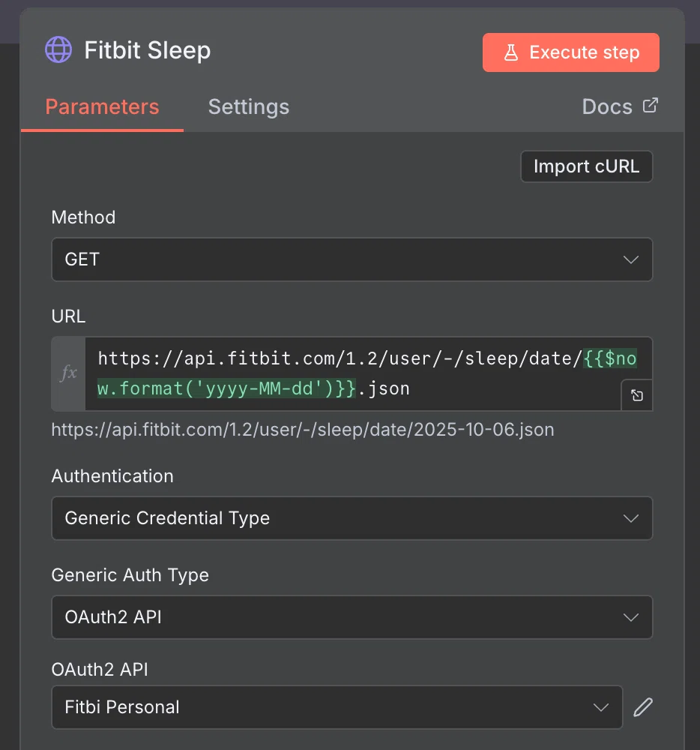This screenshot has height=750, width=700.
Task: Click the resolved URL preview text
Action: (303, 430)
